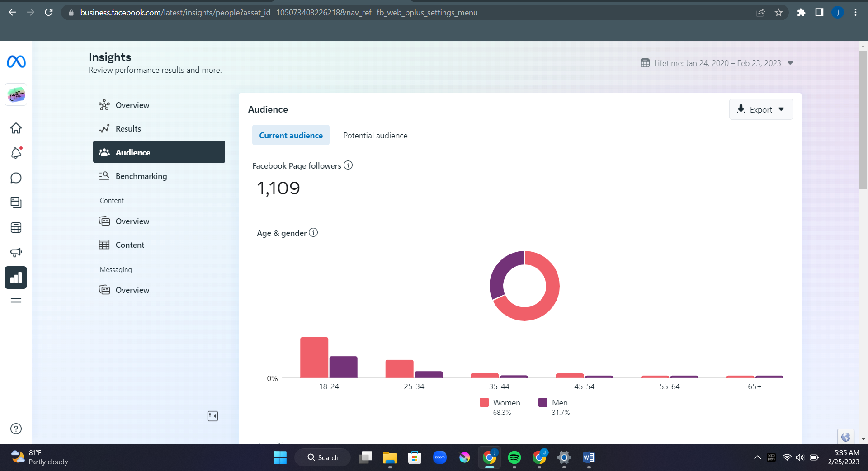Click page vertical scrollbar thumb
The image size is (868, 471).
click(863, 120)
